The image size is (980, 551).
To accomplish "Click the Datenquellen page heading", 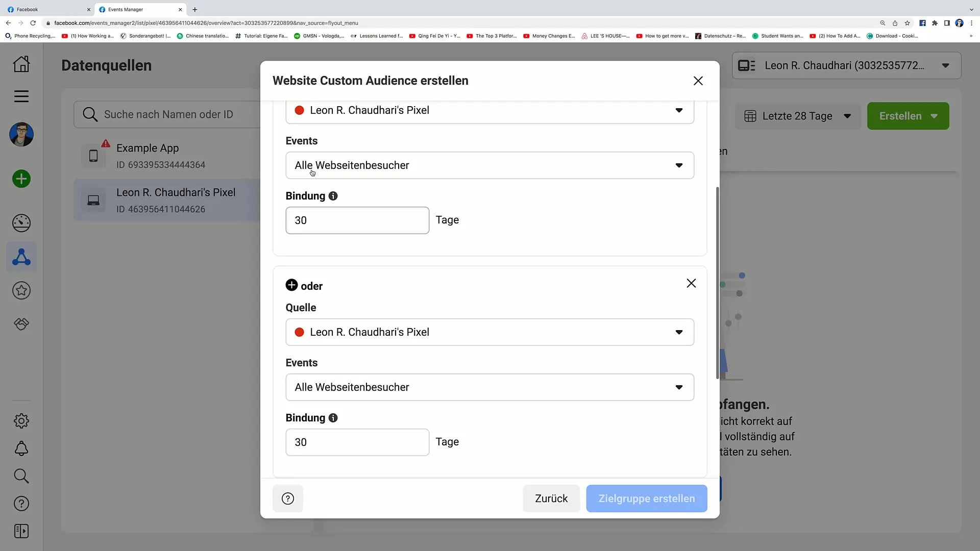I will click(106, 65).
